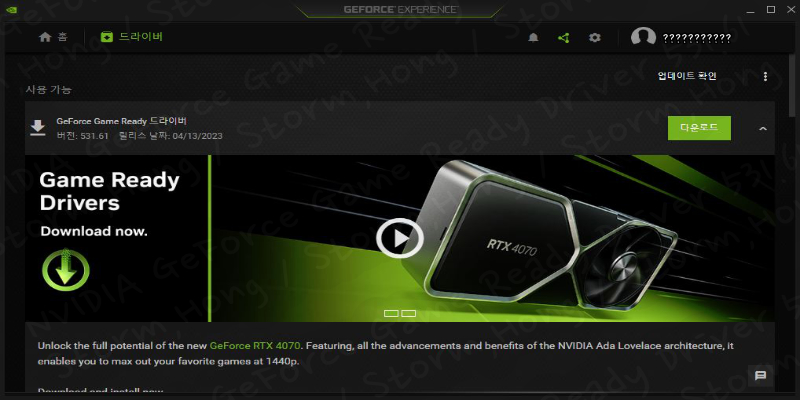Image resolution: width=800 pixels, height=400 pixels.
Task: Collapse the Game Ready driver details chevron
Action: (763, 129)
